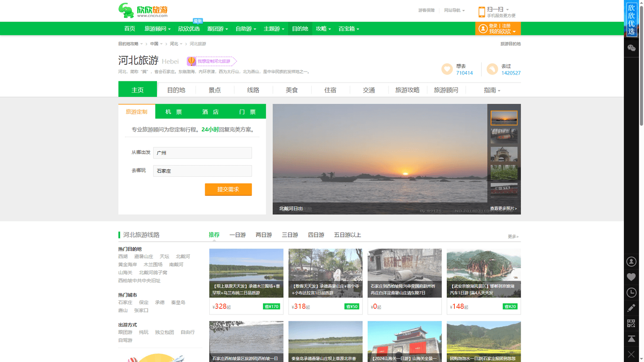Expand 攻略 dropdown in navbar

click(323, 29)
